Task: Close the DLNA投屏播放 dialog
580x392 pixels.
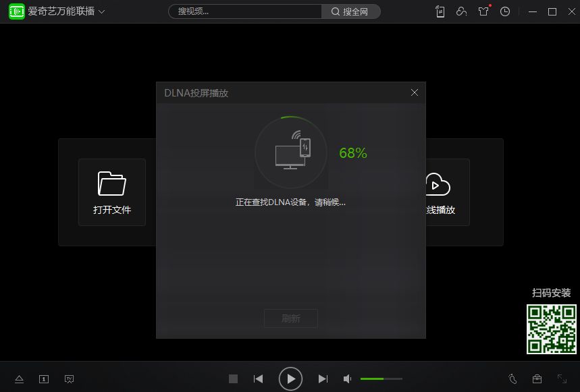Action: click(414, 92)
